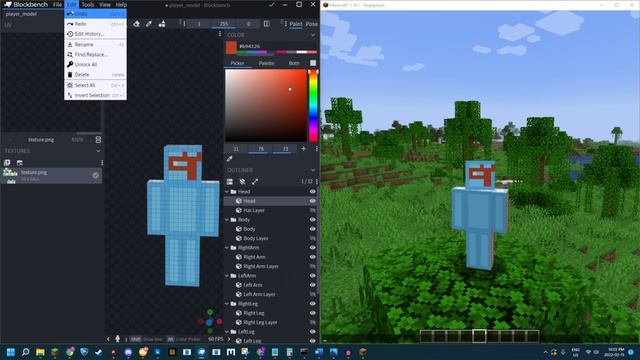Collapse the LeftArm group in Outliner

click(x=227, y=276)
